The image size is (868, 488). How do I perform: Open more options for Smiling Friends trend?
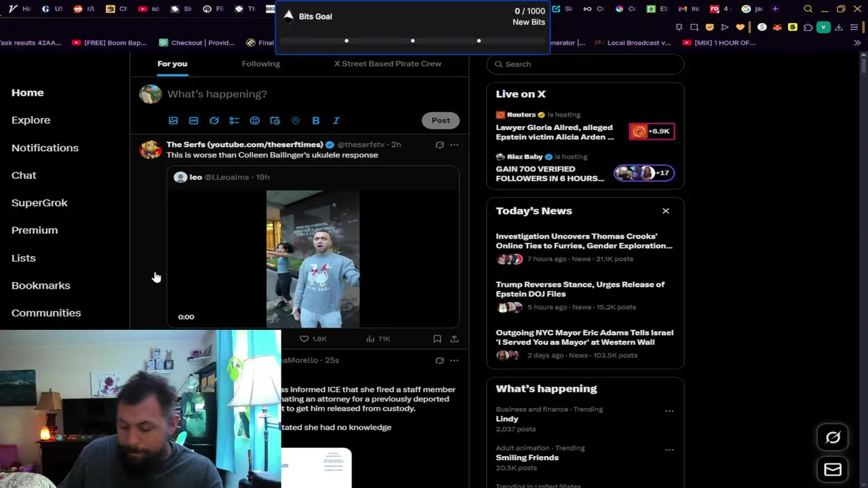[x=669, y=449]
